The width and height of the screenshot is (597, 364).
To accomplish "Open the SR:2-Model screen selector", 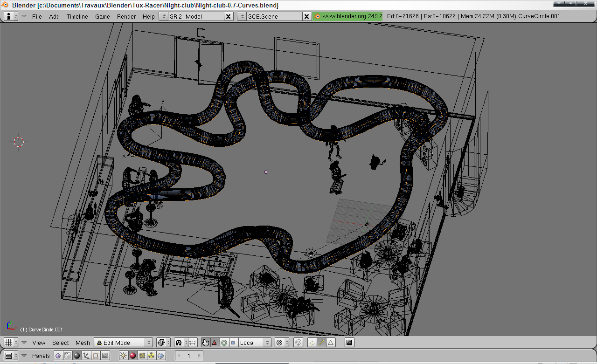I will (191, 16).
